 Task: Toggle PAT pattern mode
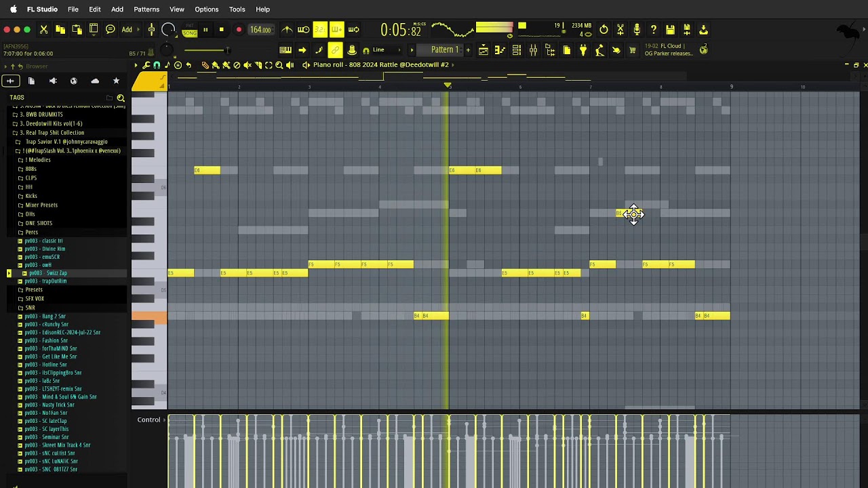tap(190, 26)
